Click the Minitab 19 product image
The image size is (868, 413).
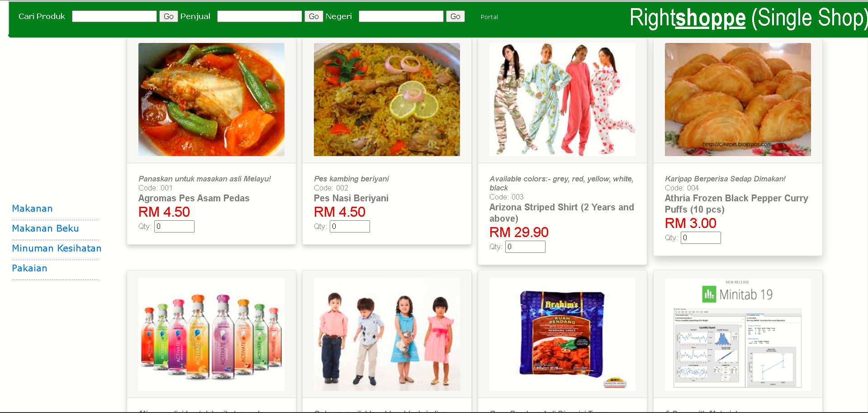pyautogui.click(x=738, y=334)
